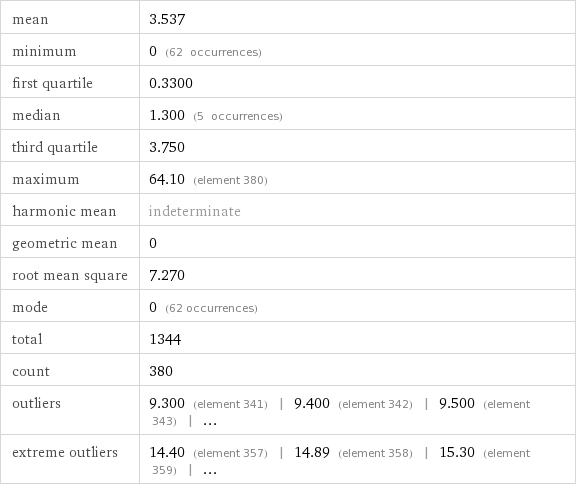Click the count value 380
576x486 pixels.
click(161, 371)
